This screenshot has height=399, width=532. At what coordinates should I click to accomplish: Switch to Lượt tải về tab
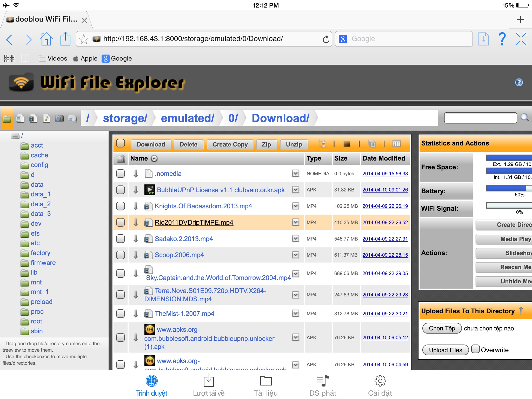point(209,385)
